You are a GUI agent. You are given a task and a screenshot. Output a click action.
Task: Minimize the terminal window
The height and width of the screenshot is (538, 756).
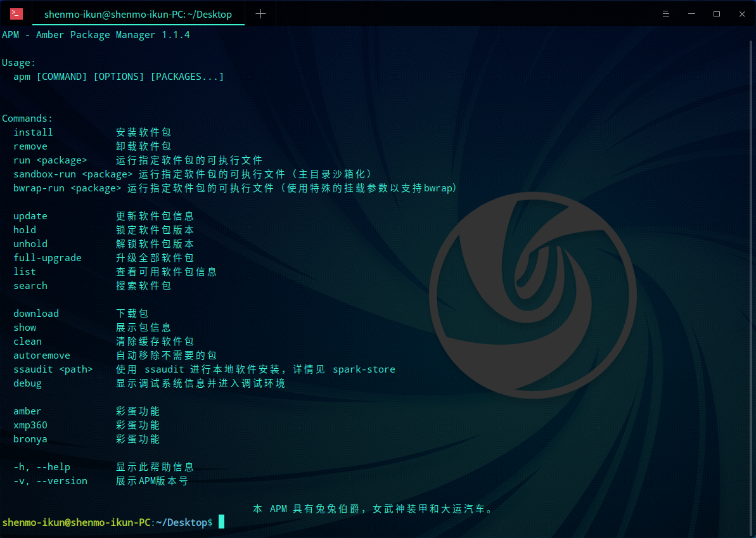tap(691, 14)
